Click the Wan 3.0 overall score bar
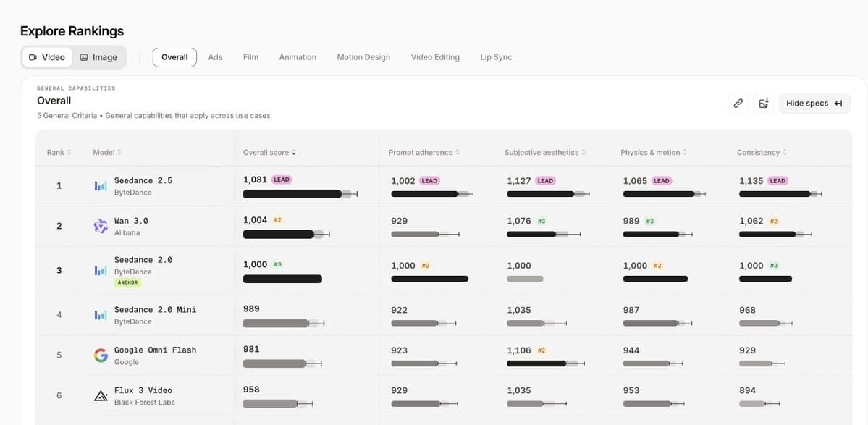Image resolution: width=868 pixels, height=425 pixels. click(x=286, y=234)
